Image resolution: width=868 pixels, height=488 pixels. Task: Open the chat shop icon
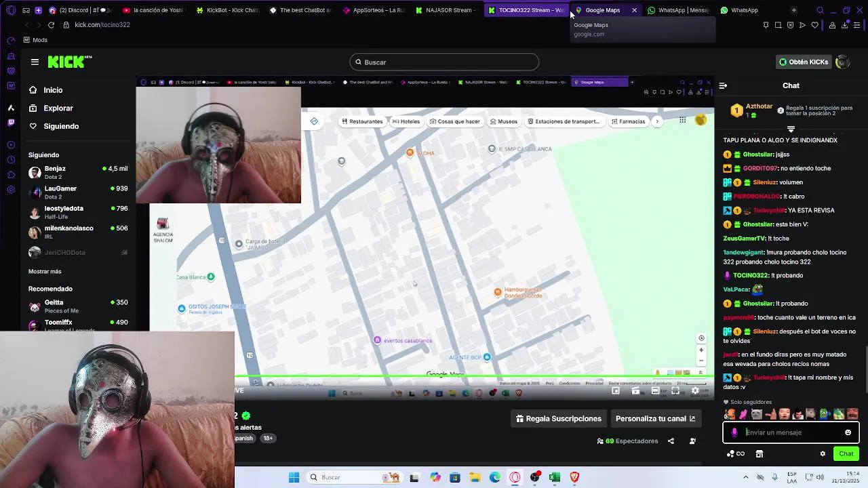point(759,454)
